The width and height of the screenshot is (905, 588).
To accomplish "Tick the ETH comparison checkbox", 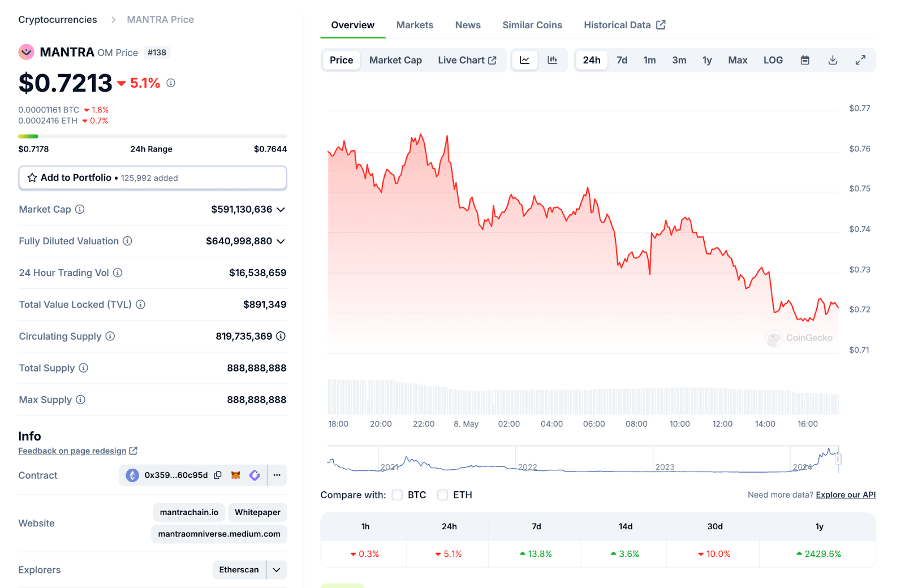I will pos(442,495).
